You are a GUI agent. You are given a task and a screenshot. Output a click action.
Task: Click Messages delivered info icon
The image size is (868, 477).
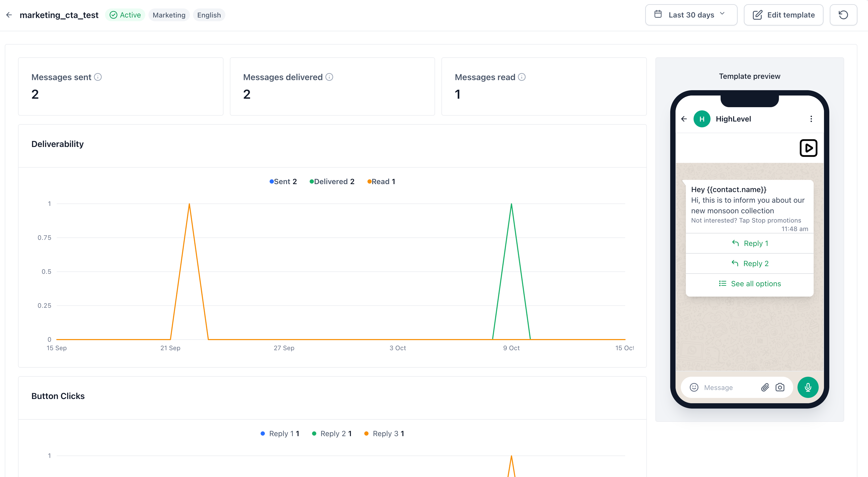click(x=329, y=77)
